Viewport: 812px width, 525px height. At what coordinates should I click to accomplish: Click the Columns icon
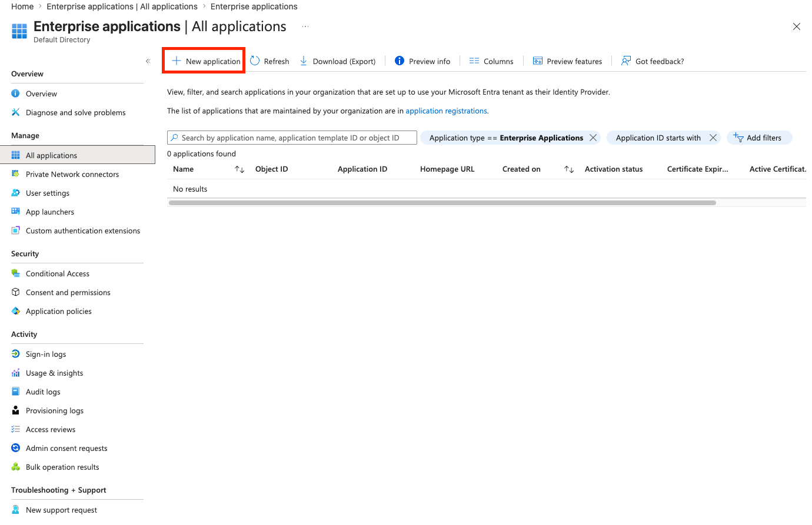coord(474,61)
